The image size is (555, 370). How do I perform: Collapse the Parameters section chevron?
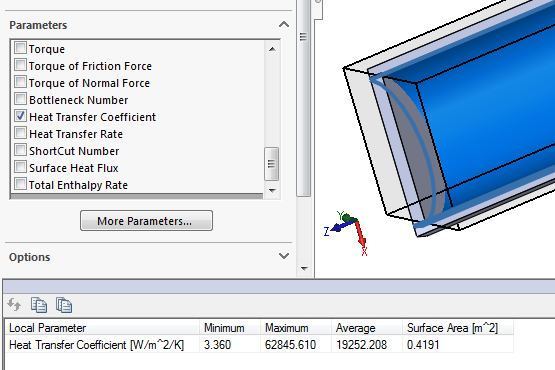coord(284,24)
